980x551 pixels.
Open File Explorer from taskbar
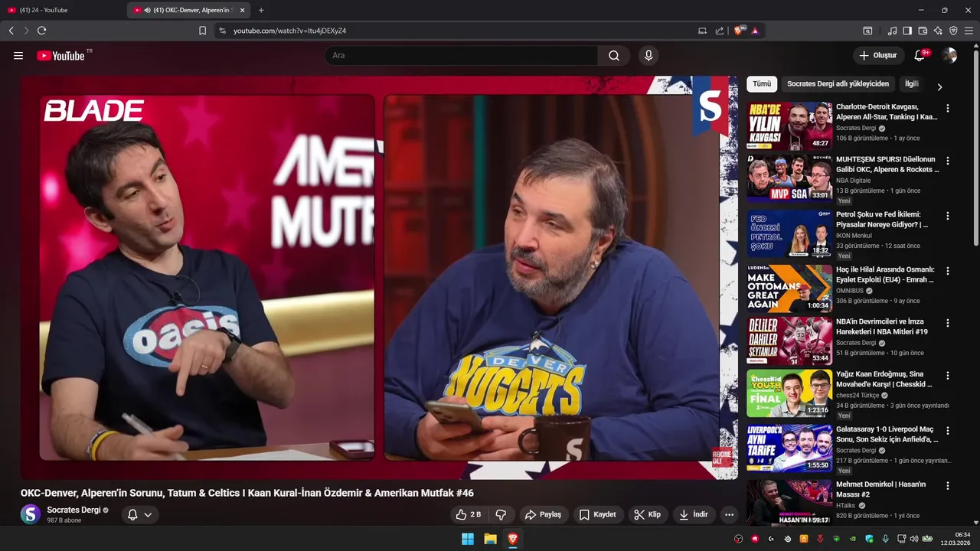click(490, 539)
